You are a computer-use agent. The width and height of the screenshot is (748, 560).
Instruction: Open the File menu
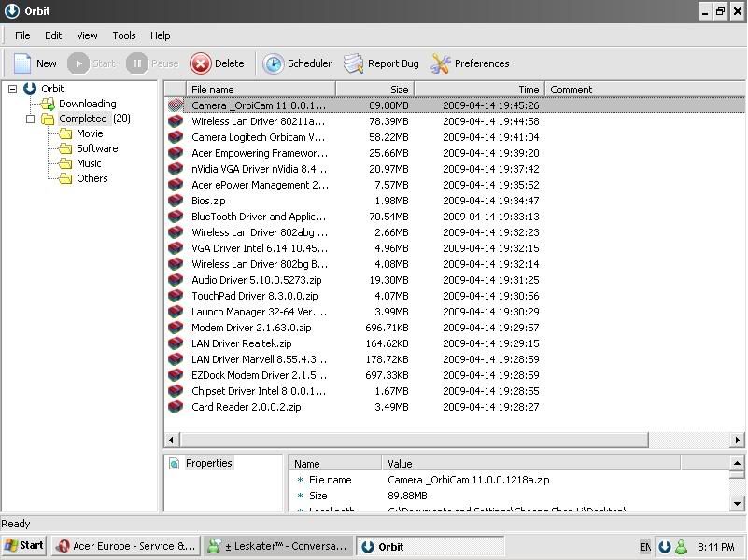click(22, 35)
